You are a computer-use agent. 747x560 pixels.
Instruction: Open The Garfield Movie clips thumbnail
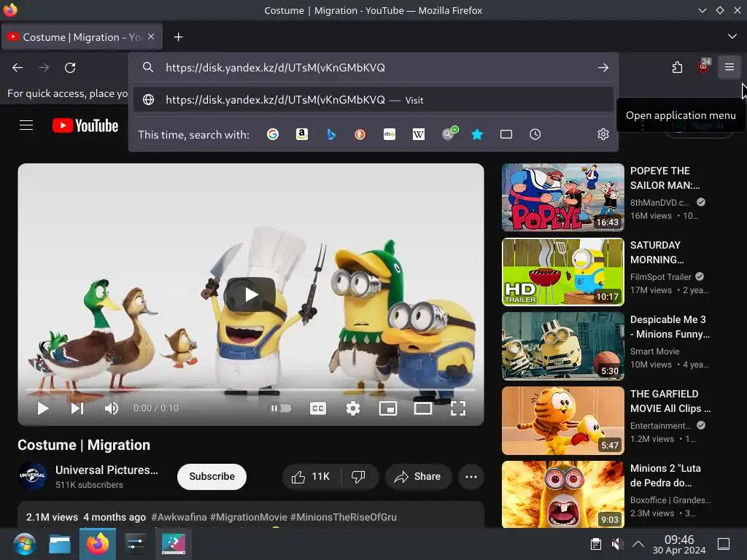pyautogui.click(x=563, y=421)
